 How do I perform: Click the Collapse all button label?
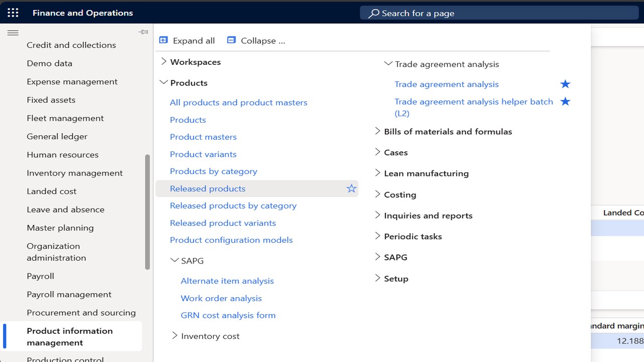263,41
